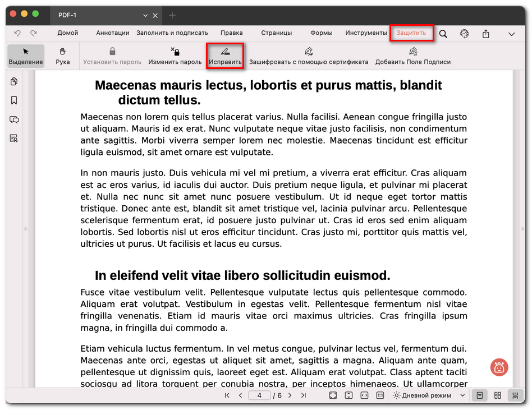
Task: Enable two-page view layout
Action: tap(497, 395)
